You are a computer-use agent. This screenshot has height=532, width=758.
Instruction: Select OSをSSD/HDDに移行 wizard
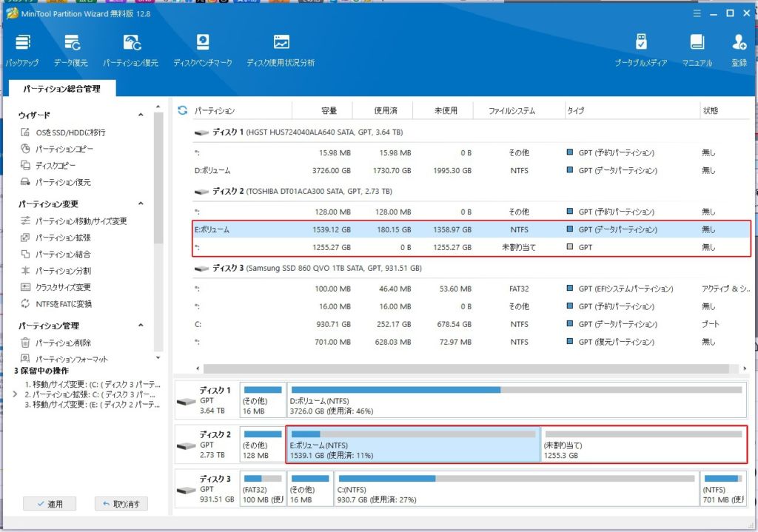point(70,132)
